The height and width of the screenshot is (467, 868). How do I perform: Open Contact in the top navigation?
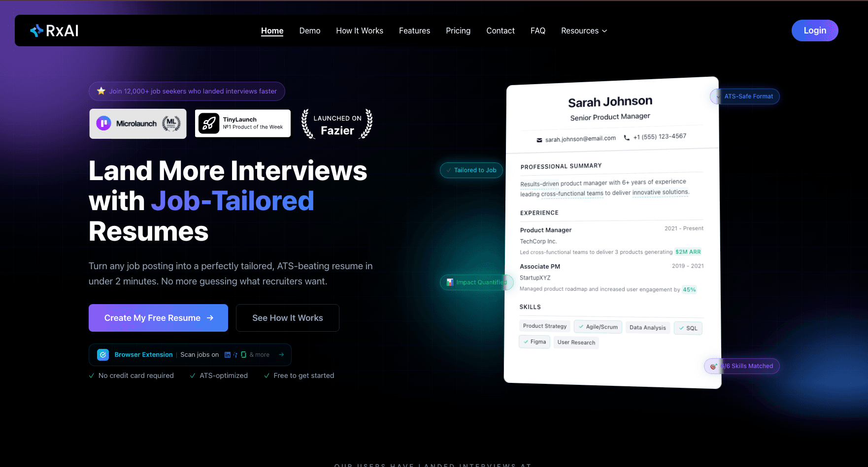tap(501, 31)
